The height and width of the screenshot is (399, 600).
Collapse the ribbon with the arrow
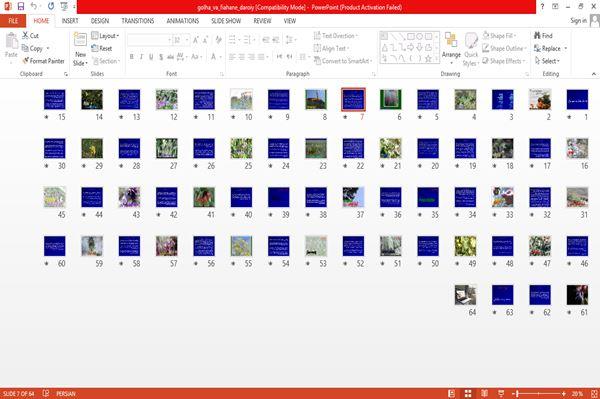pos(594,74)
